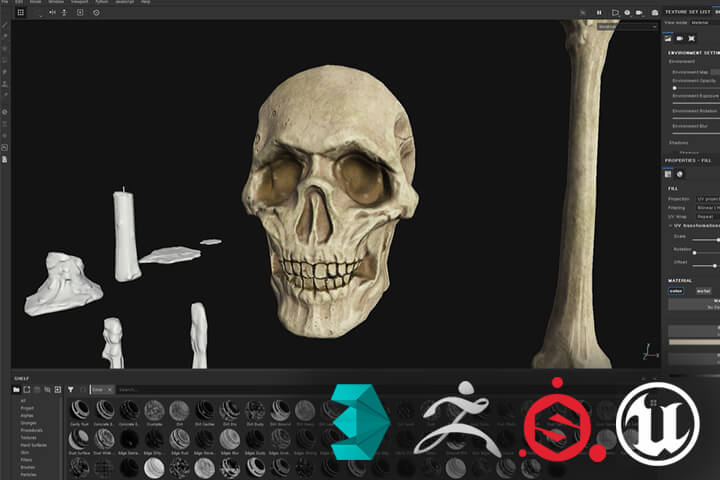Click the sphere icon under Properties - Fill

pyautogui.click(x=680, y=174)
